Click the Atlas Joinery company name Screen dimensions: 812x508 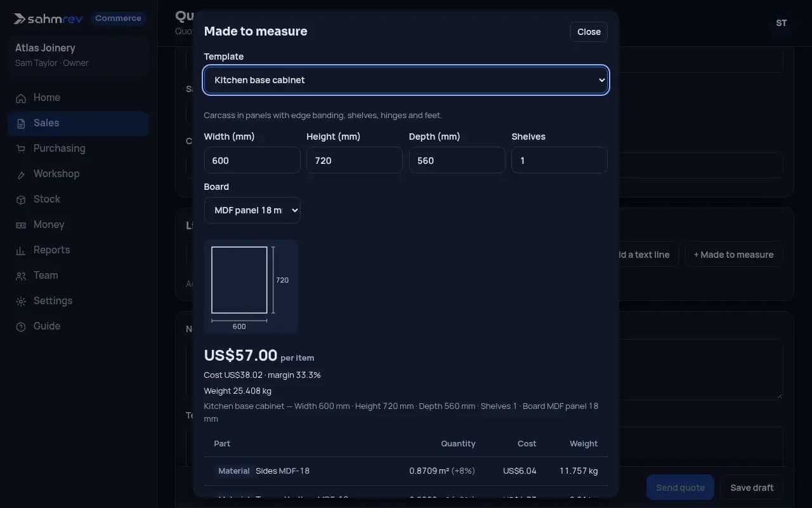click(x=45, y=48)
